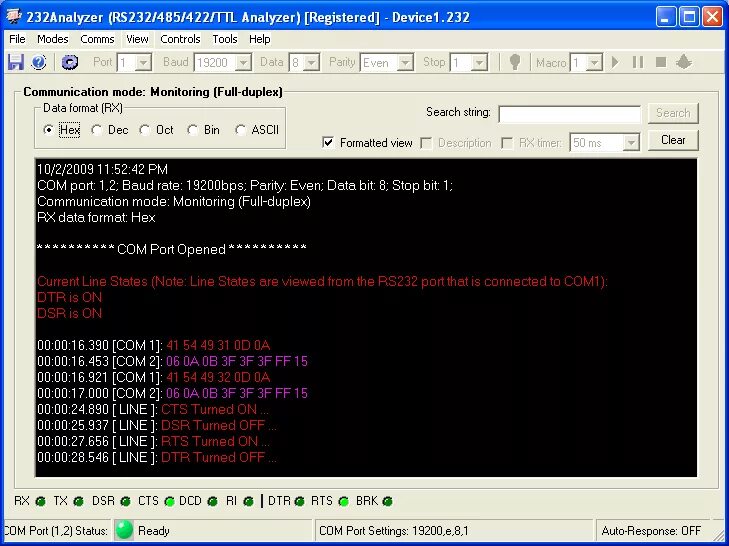Click the RX indicator LED
The width and height of the screenshot is (729, 546).
pos(40,501)
